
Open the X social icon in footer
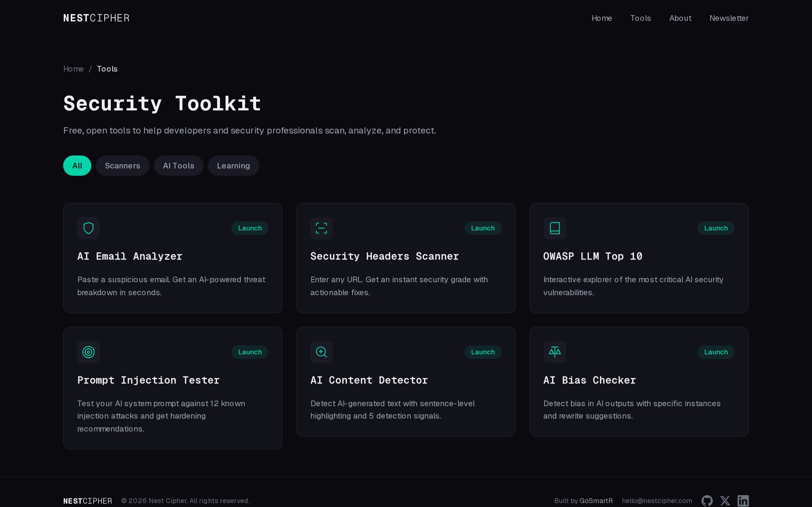[725, 501]
